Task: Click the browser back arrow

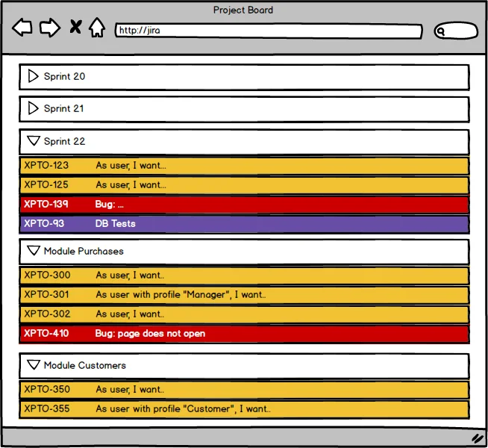Action: (x=22, y=28)
